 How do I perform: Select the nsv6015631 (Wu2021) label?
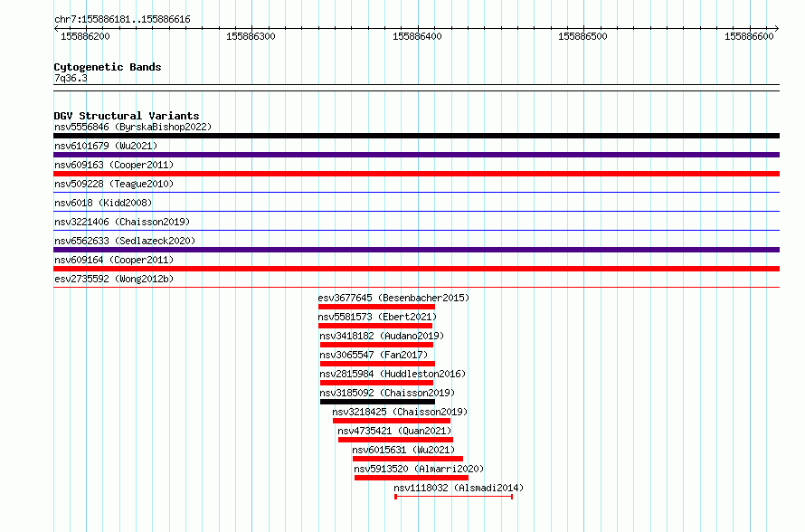coord(403,450)
